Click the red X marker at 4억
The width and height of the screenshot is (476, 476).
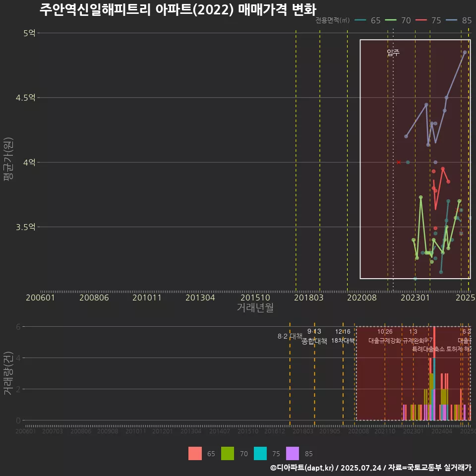click(399, 163)
